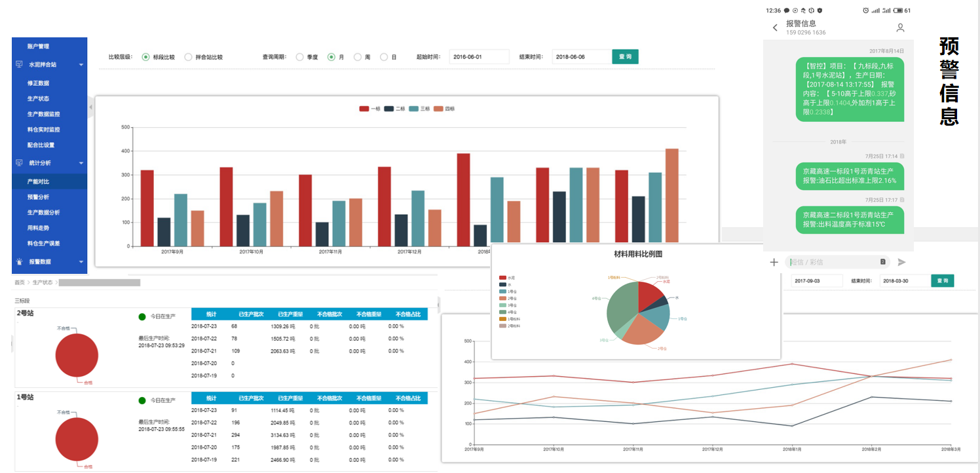
Task: Tap the back arrow in 报警信息 screen
Action: (x=776, y=28)
